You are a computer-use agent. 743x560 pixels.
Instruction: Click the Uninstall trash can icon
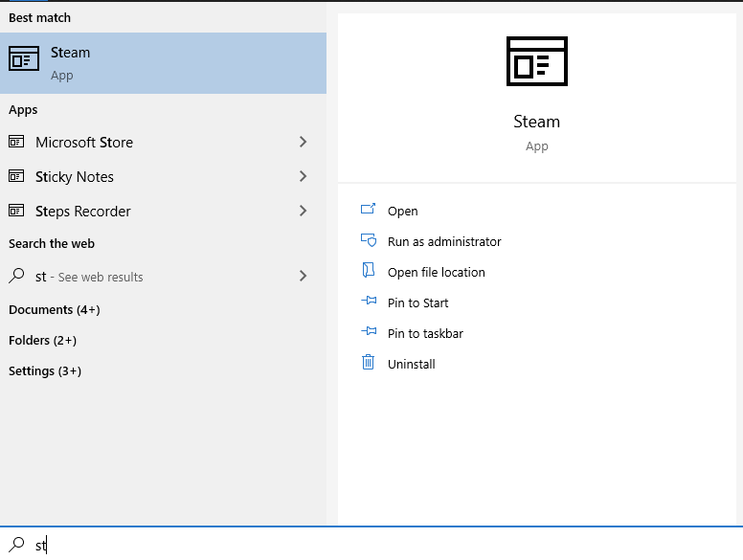tap(369, 363)
